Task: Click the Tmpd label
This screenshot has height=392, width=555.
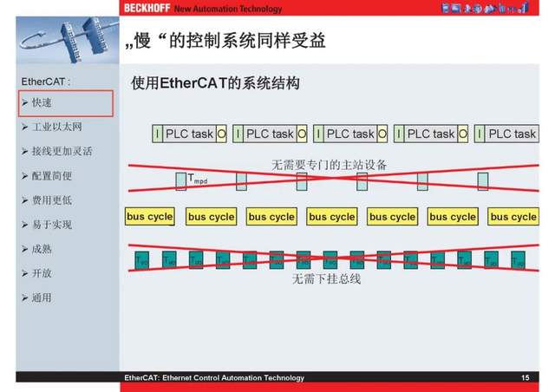Action: point(198,178)
